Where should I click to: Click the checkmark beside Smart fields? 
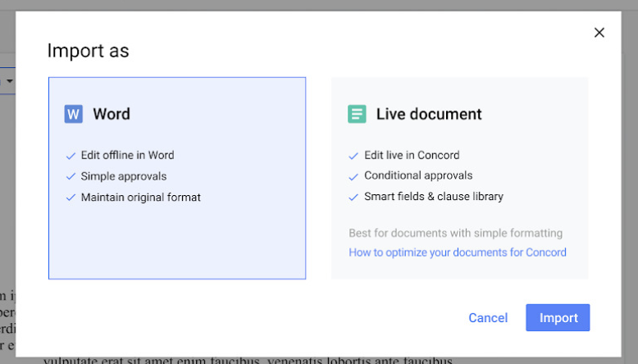tap(353, 198)
